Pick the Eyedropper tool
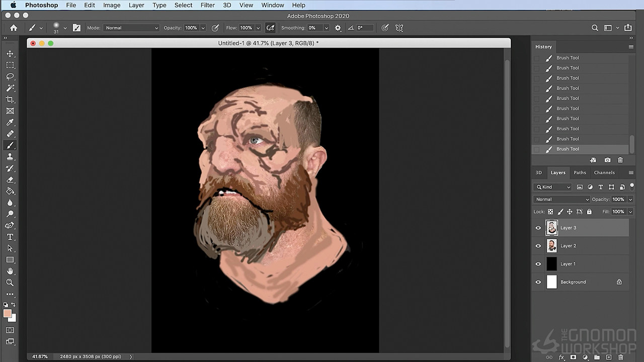Image resolution: width=644 pixels, height=362 pixels. [x=10, y=123]
